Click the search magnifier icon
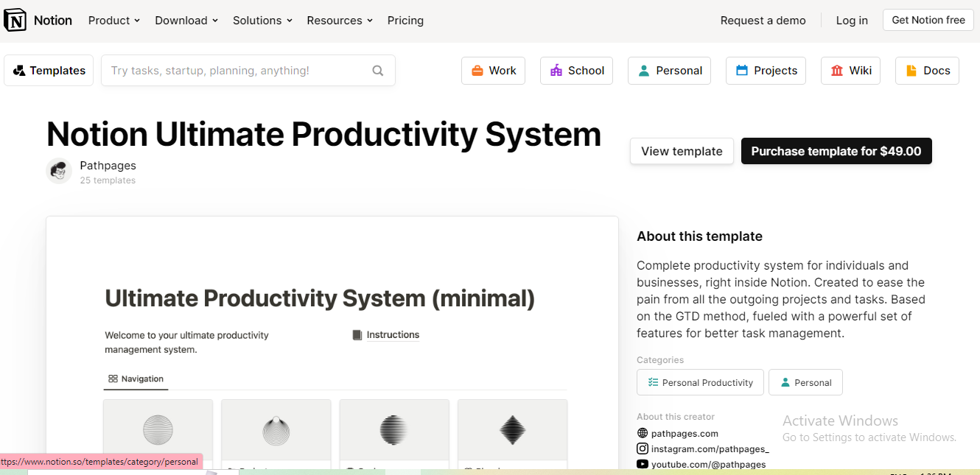The width and height of the screenshot is (980, 475). click(x=378, y=71)
